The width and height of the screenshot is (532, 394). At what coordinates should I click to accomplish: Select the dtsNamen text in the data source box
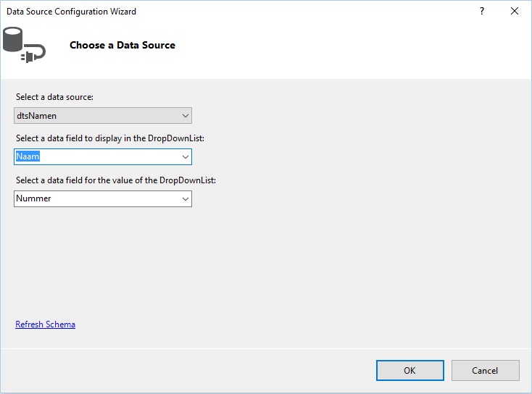[x=36, y=116]
